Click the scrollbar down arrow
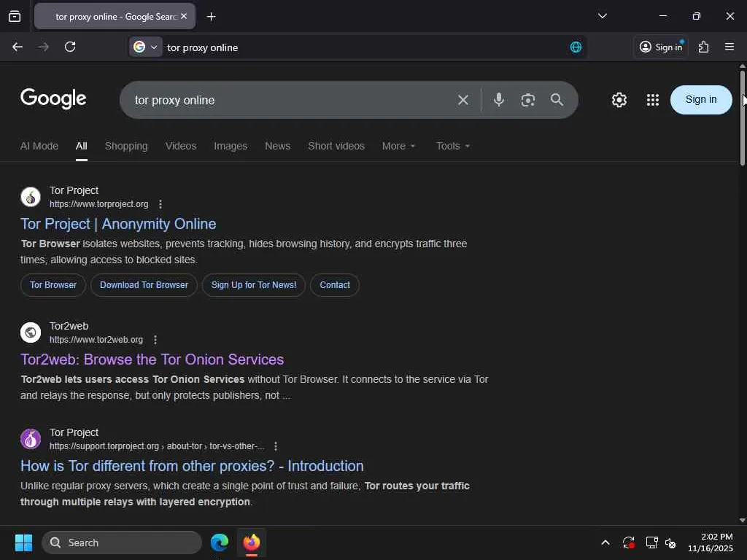Screen dimensions: 747x560 [742, 521]
